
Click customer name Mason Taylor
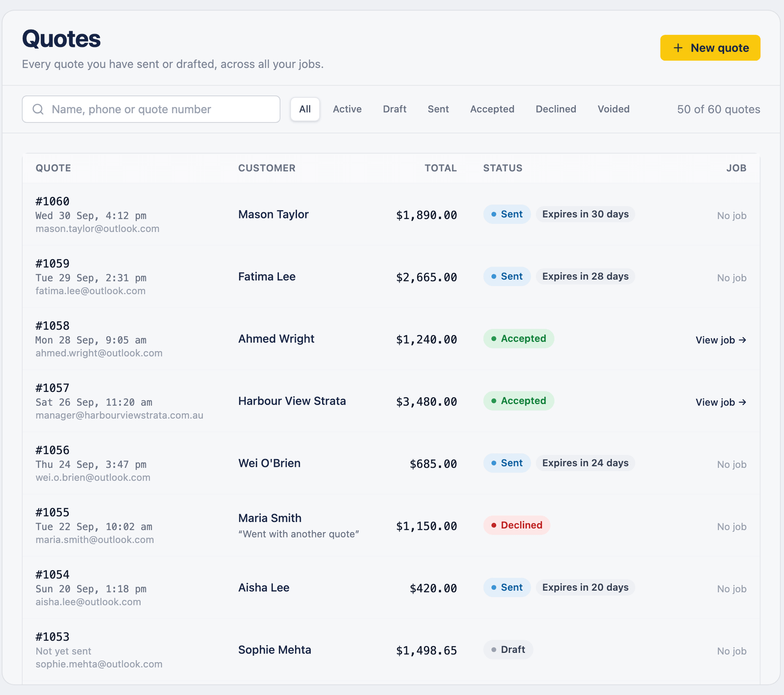273,215
